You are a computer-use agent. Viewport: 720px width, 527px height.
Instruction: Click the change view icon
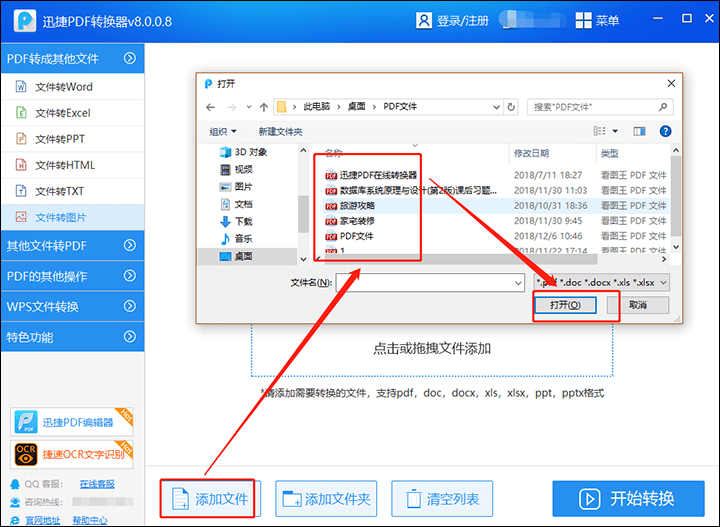click(600, 131)
